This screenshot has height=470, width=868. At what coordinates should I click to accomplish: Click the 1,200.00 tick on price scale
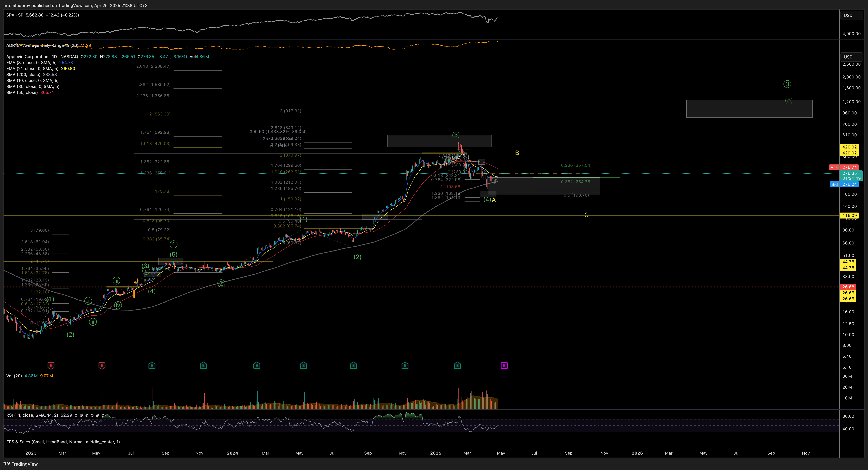point(851,102)
